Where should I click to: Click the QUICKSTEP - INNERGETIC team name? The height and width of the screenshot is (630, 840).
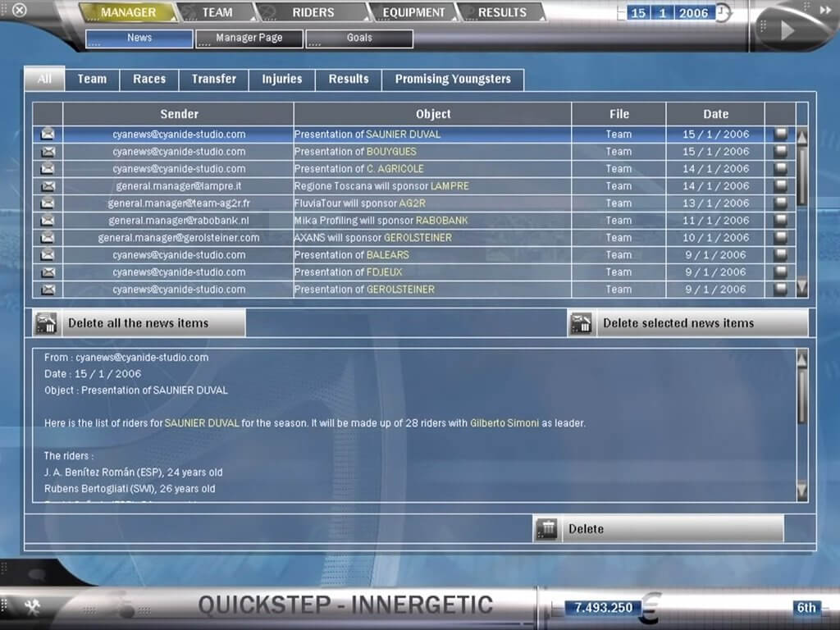click(345, 605)
